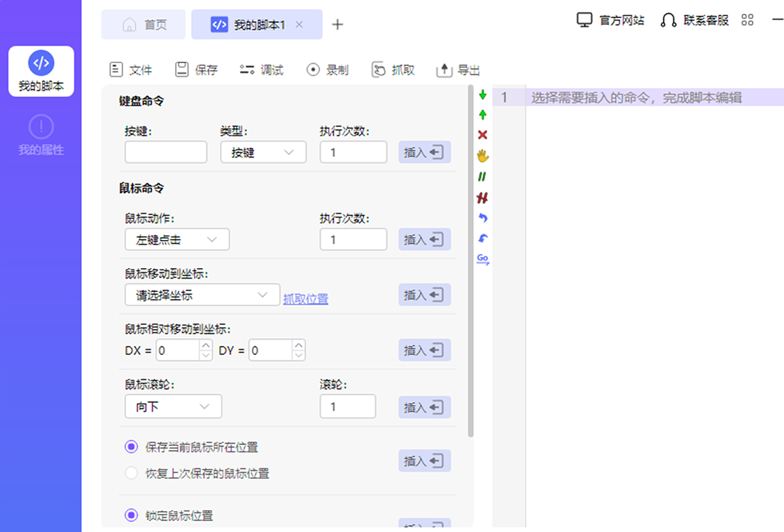The width and height of the screenshot is (784, 532).
Task: Select the yellow hand icon
Action: (x=482, y=156)
